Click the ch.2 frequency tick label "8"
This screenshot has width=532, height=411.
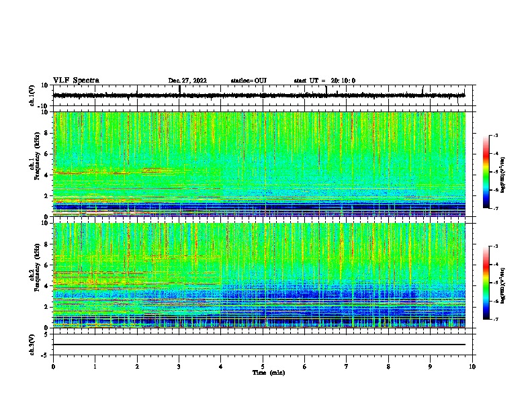pos(46,244)
